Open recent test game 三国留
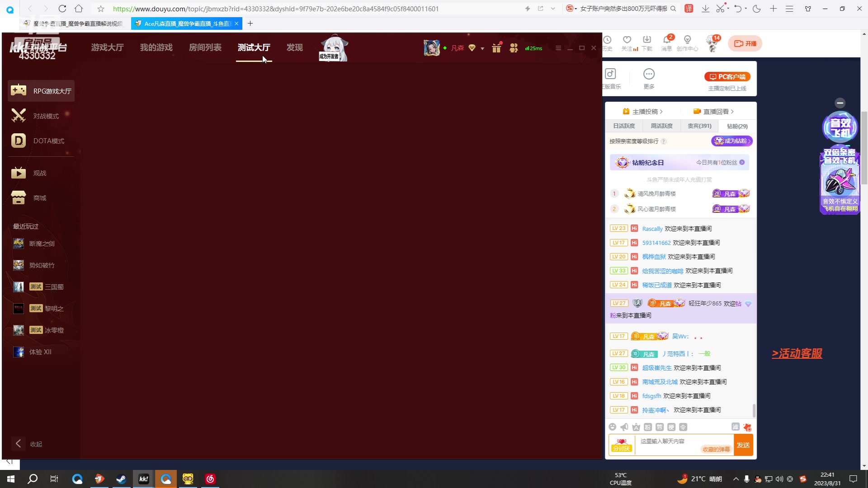This screenshot has height=488, width=868. click(39, 286)
